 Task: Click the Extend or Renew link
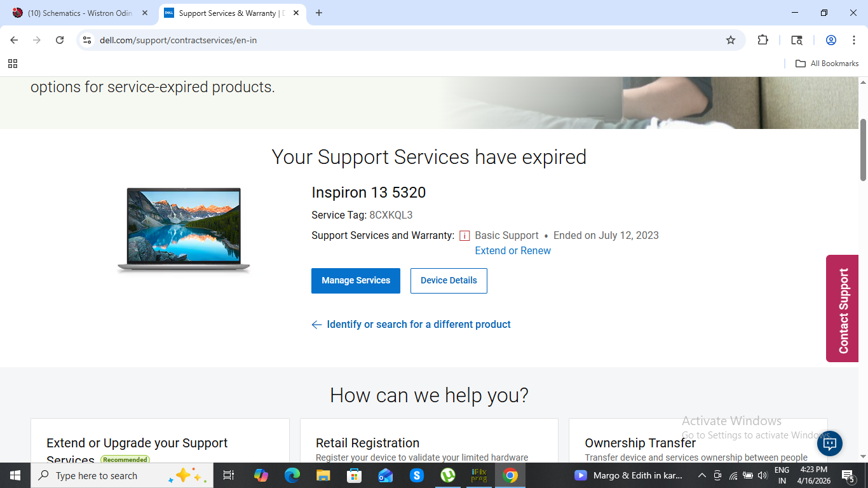tap(512, 250)
